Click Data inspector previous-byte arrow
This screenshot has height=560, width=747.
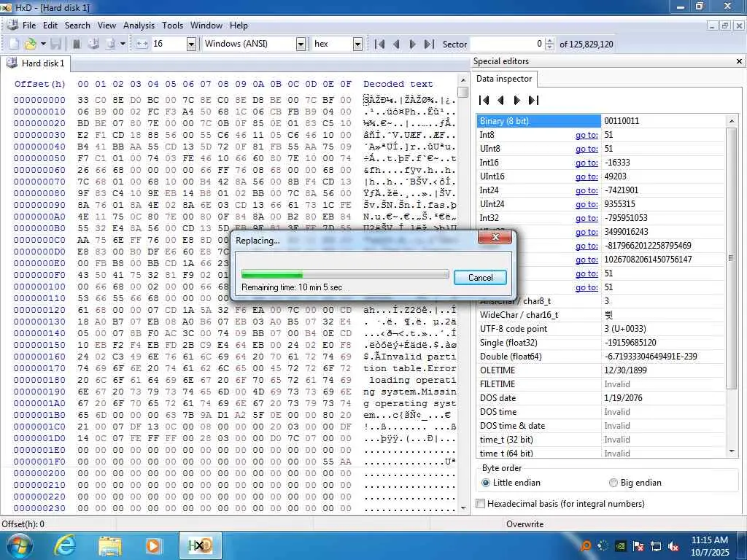(x=500, y=100)
